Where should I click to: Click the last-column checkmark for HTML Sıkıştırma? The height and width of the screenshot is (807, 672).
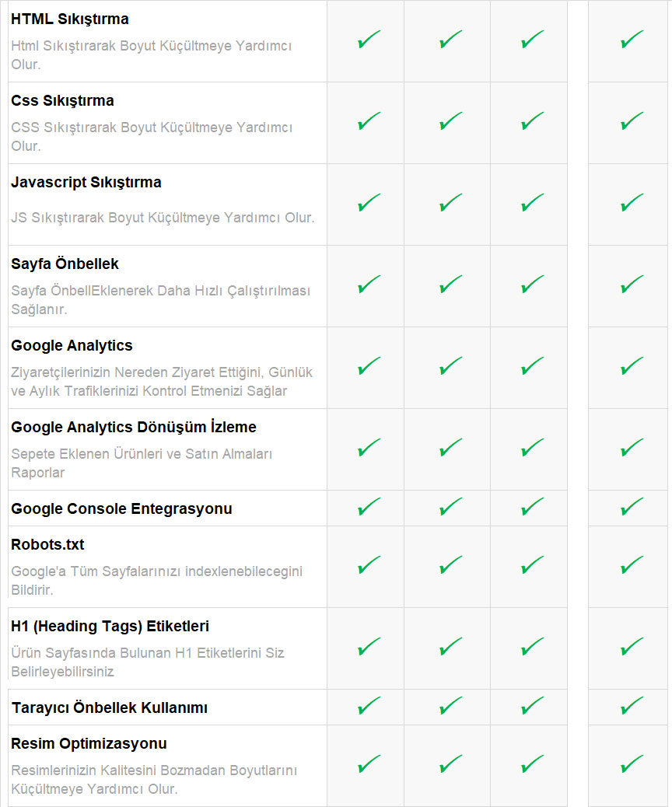pyautogui.click(x=632, y=40)
